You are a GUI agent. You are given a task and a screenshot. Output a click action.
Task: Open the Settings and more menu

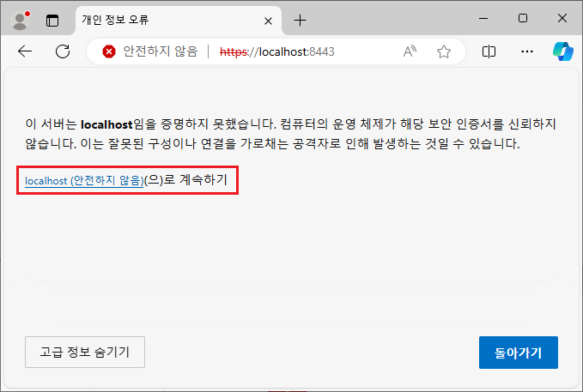pyautogui.click(x=527, y=51)
